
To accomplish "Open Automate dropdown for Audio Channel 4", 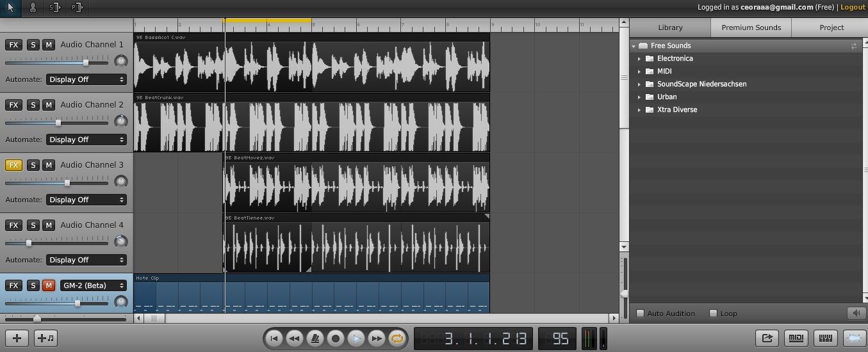I will pos(86,260).
